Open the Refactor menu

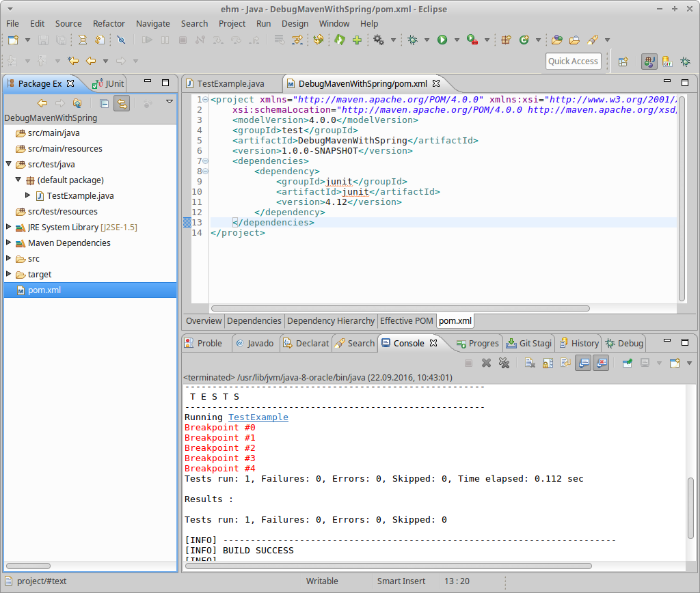(109, 23)
